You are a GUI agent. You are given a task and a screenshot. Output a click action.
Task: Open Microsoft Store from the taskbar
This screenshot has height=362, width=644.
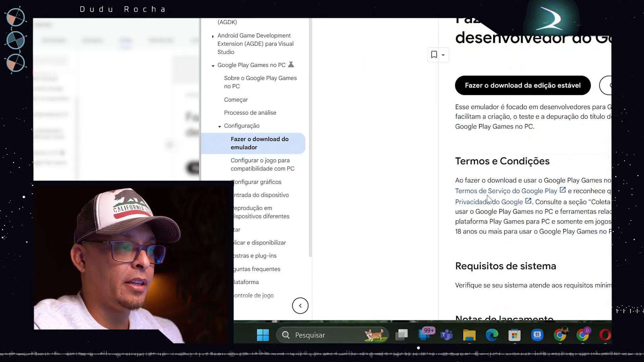coord(515,335)
